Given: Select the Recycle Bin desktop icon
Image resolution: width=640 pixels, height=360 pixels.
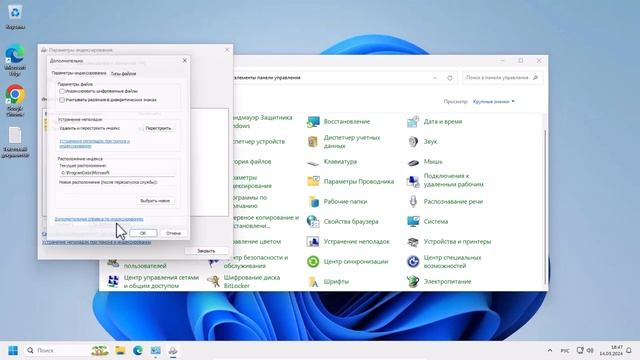Looking at the screenshot, I should click(15, 17).
